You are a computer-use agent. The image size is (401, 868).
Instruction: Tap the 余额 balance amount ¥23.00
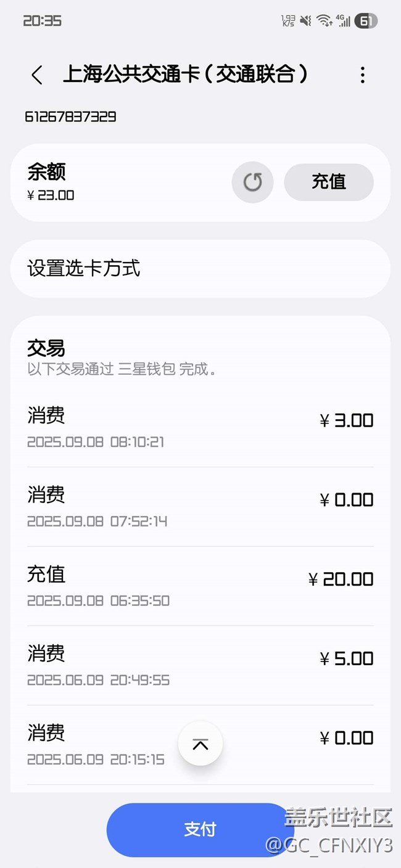click(51, 195)
